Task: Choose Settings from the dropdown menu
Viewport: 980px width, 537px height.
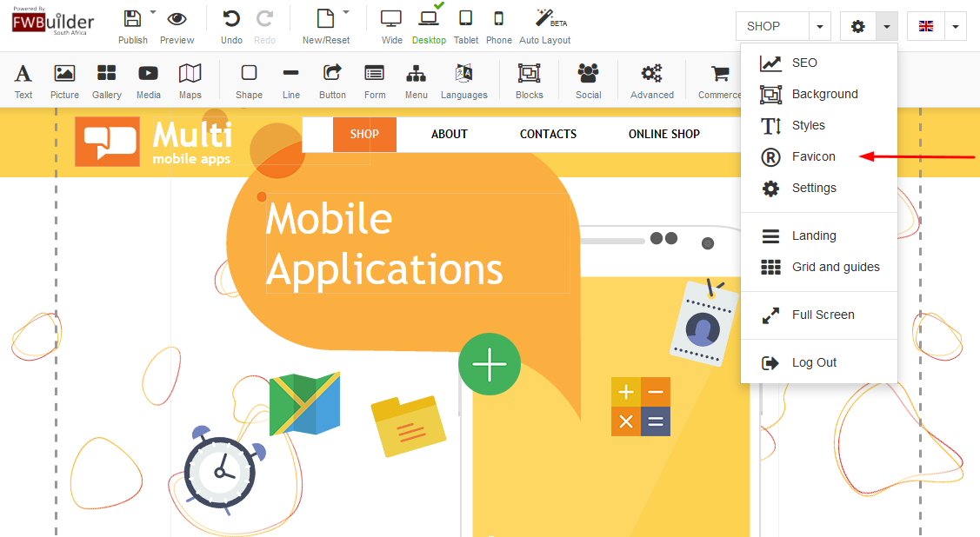Action: 819,188
